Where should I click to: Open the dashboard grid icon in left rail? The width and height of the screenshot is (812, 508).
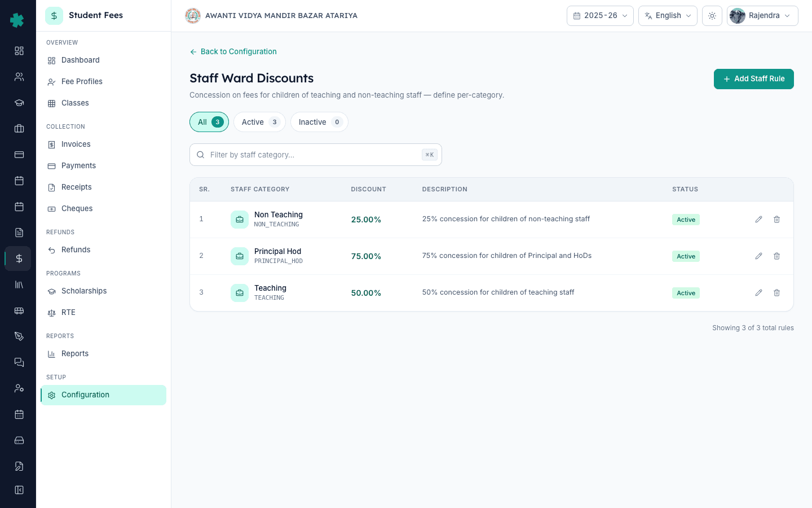point(19,51)
